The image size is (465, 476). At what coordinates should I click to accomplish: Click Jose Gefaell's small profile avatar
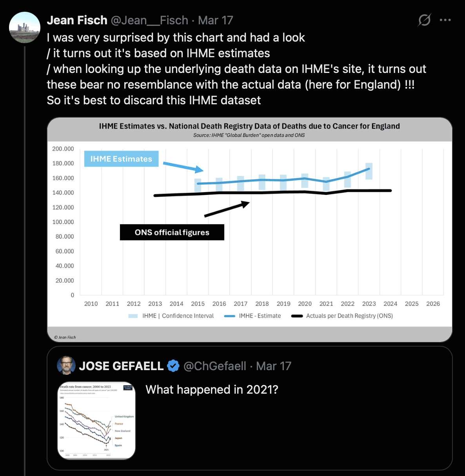(x=66, y=366)
